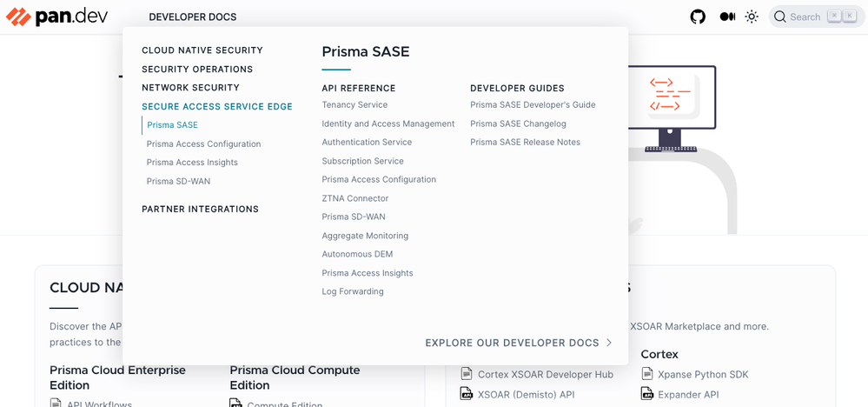Open Prisma SASE Release Notes
The image size is (868, 407).
point(525,142)
